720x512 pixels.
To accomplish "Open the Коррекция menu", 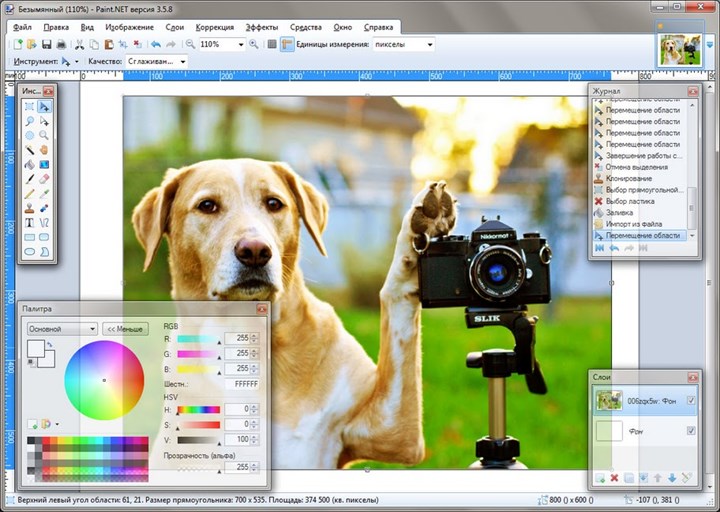I will [x=214, y=27].
